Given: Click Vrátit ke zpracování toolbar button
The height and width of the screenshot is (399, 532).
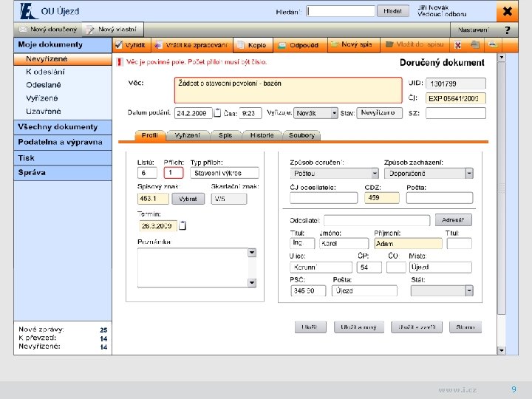Looking at the screenshot, I should point(192,45).
